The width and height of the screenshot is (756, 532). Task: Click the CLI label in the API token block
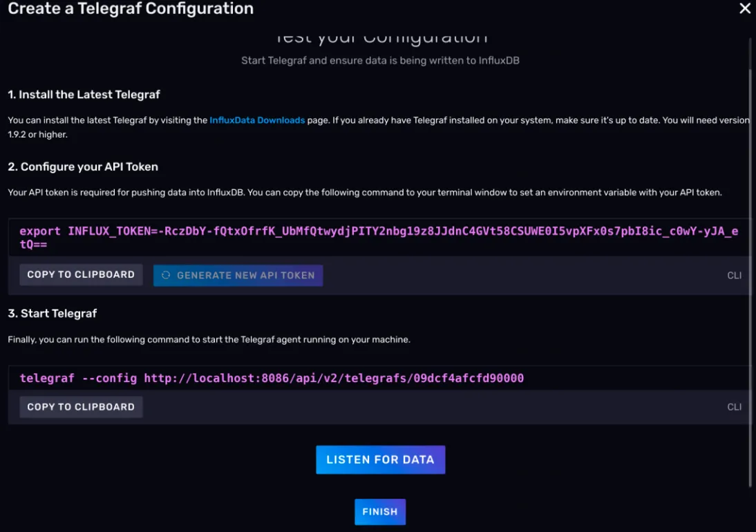tap(734, 275)
